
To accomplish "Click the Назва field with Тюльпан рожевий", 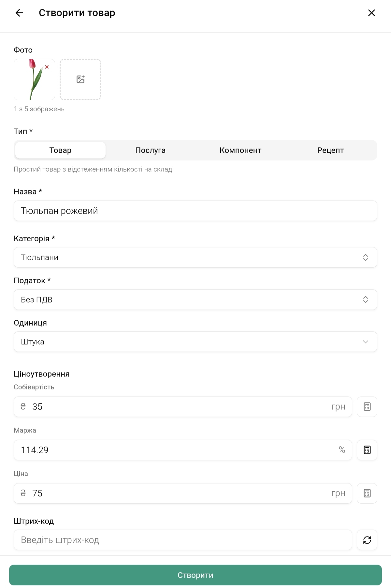I will tap(195, 211).
